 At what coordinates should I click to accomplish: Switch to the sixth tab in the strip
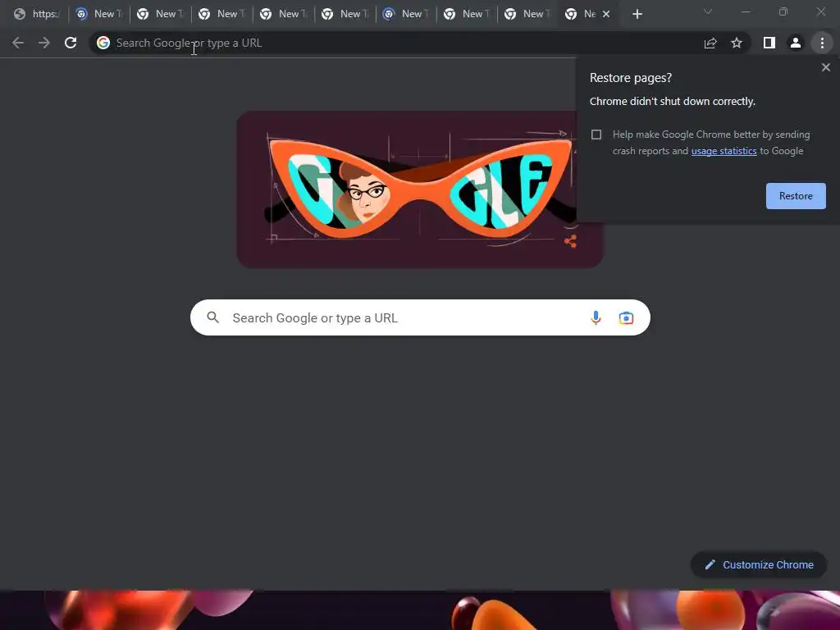[x=345, y=15]
